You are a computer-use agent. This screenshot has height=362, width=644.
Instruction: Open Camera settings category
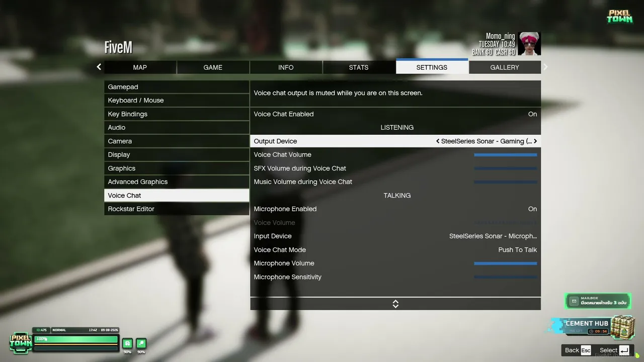(177, 141)
